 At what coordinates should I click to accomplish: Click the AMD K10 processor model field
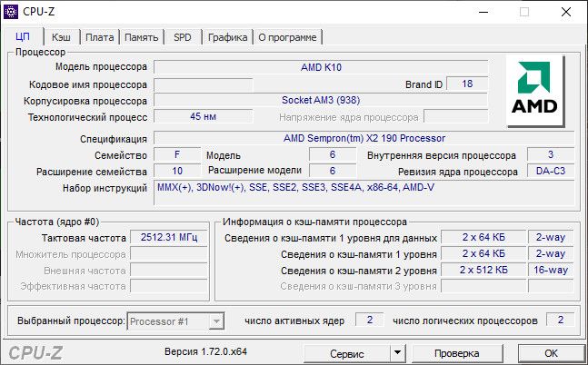point(321,67)
